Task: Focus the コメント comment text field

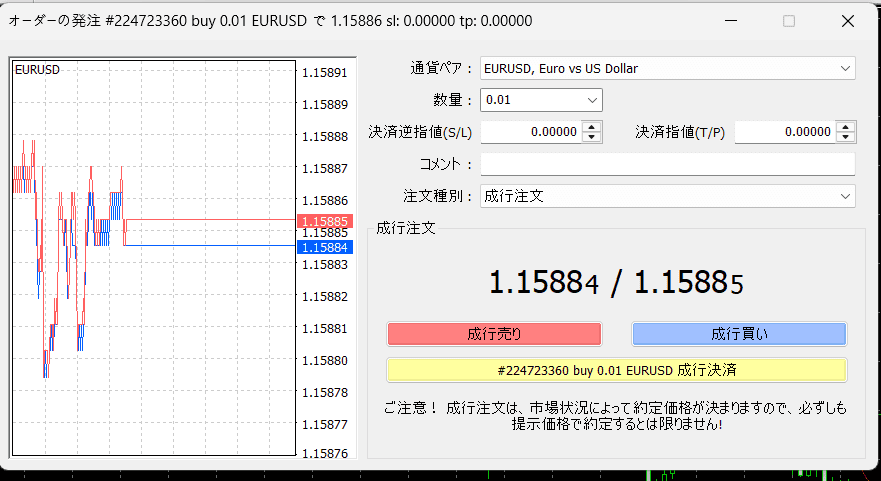Action: [667, 164]
